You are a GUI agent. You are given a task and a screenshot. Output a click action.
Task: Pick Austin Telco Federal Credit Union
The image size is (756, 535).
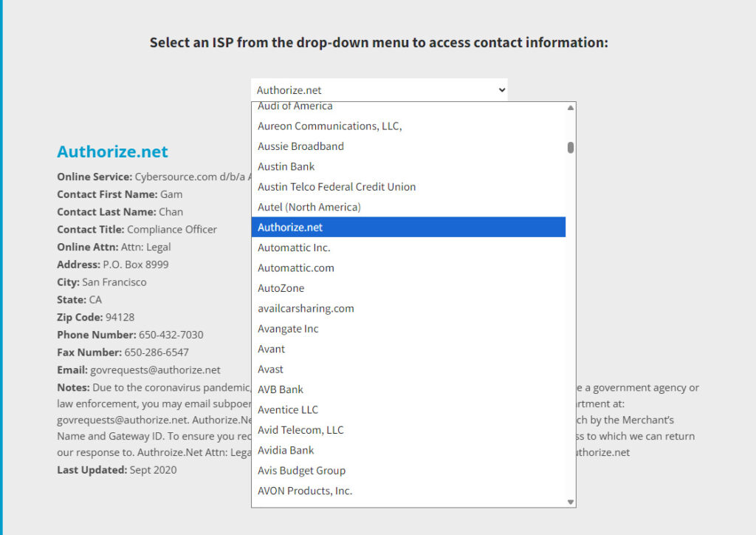tap(337, 187)
